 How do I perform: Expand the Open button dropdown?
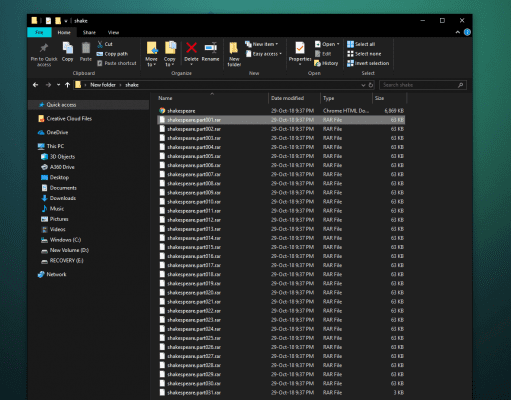[338, 44]
